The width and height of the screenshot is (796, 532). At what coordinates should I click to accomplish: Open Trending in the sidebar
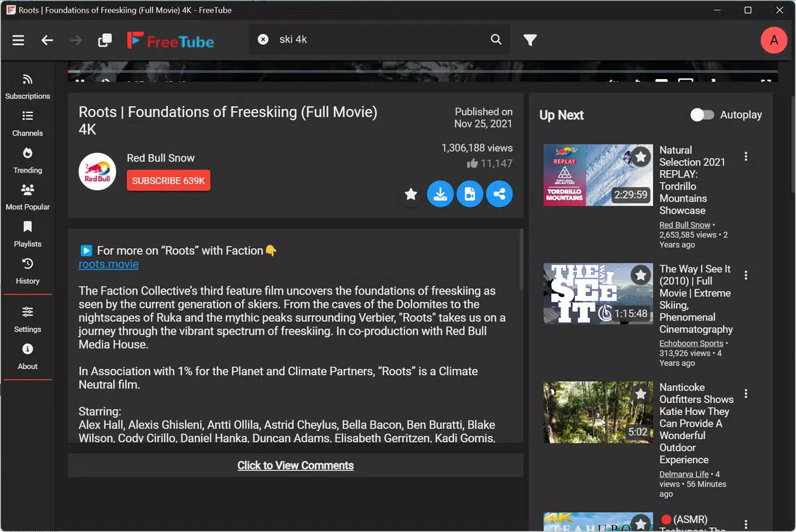click(x=27, y=161)
